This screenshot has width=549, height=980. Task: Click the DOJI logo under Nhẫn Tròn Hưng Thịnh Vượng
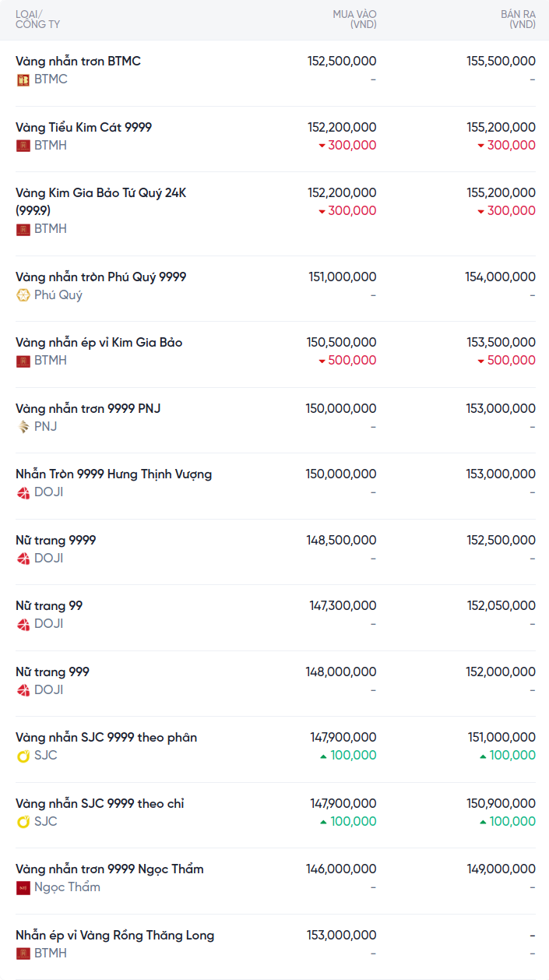23,492
